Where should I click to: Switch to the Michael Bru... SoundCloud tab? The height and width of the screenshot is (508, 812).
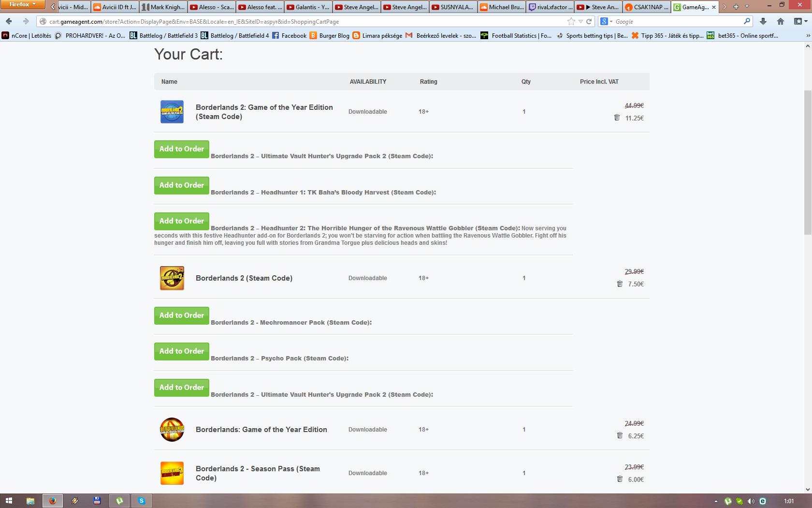tap(501, 7)
